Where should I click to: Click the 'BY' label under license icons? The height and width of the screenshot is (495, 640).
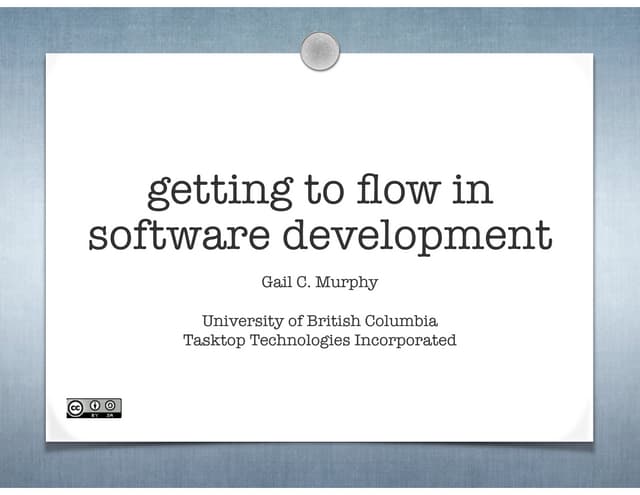(x=95, y=414)
